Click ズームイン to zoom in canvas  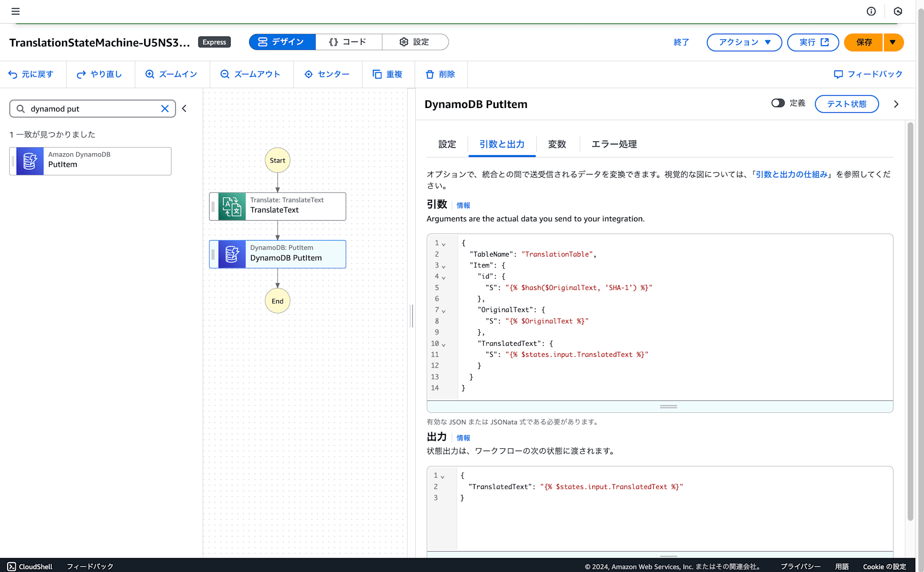171,74
